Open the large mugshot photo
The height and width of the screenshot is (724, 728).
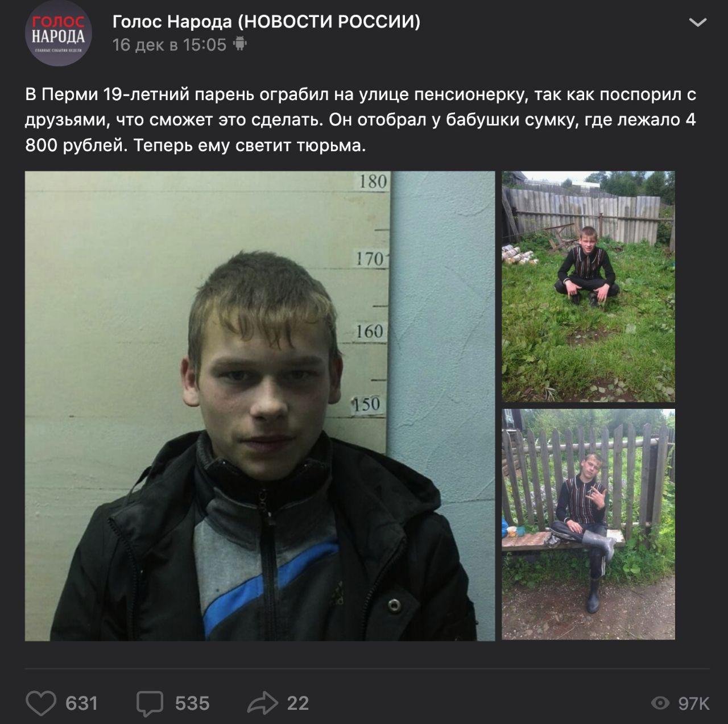pyautogui.click(x=260, y=406)
